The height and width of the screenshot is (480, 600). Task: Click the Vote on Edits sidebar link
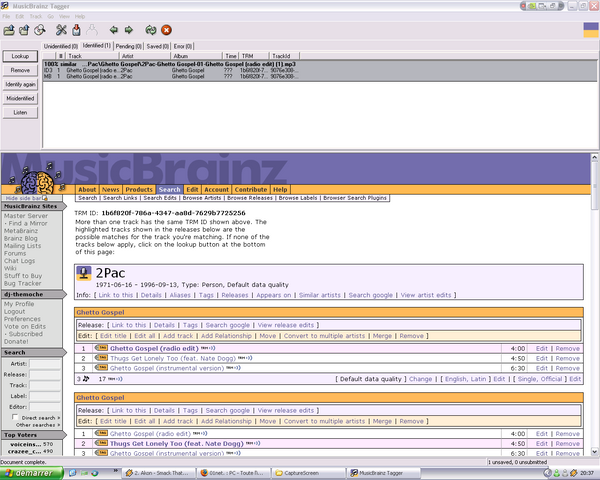pos(25,327)
